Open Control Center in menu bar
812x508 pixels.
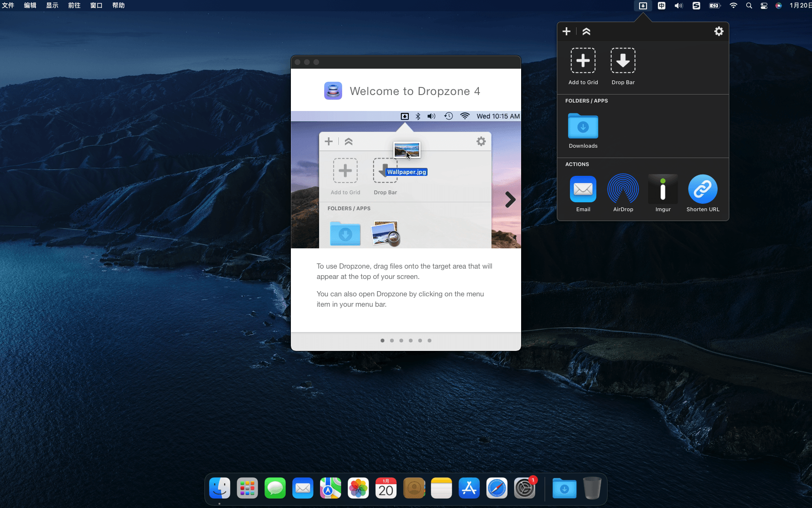click(x=764, y=6)
